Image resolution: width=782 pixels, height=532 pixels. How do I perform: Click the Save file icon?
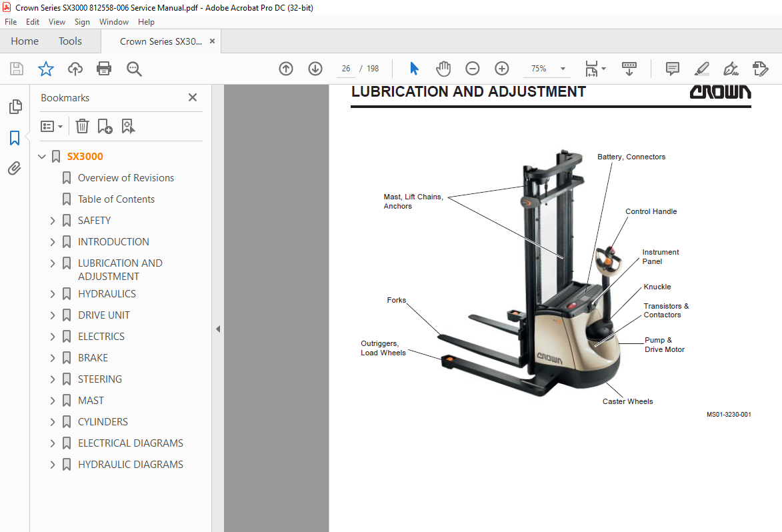click(17, 69)
